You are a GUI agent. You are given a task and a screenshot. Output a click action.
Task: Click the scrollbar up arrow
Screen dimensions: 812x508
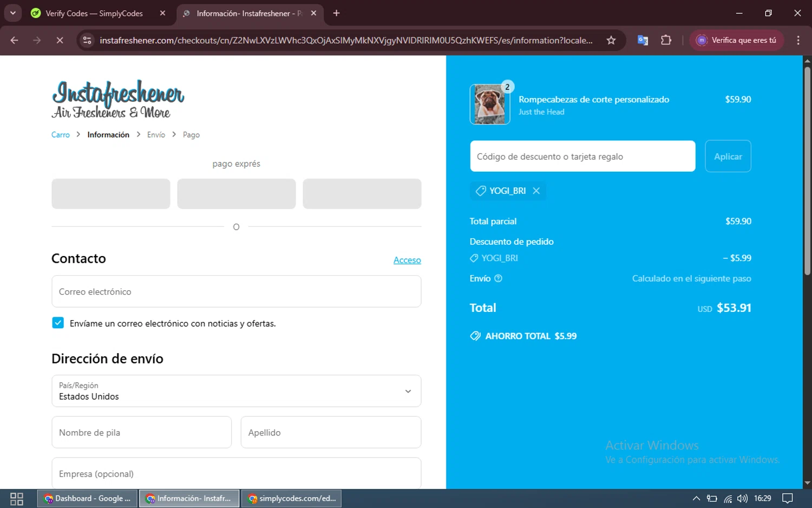coord(807,61)
